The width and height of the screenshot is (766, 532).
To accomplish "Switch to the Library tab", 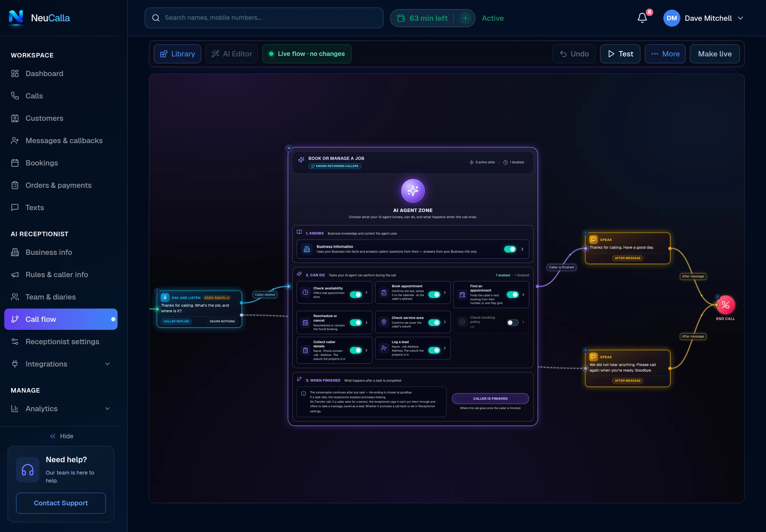I will pyautogui.click(x=177, y=54).
